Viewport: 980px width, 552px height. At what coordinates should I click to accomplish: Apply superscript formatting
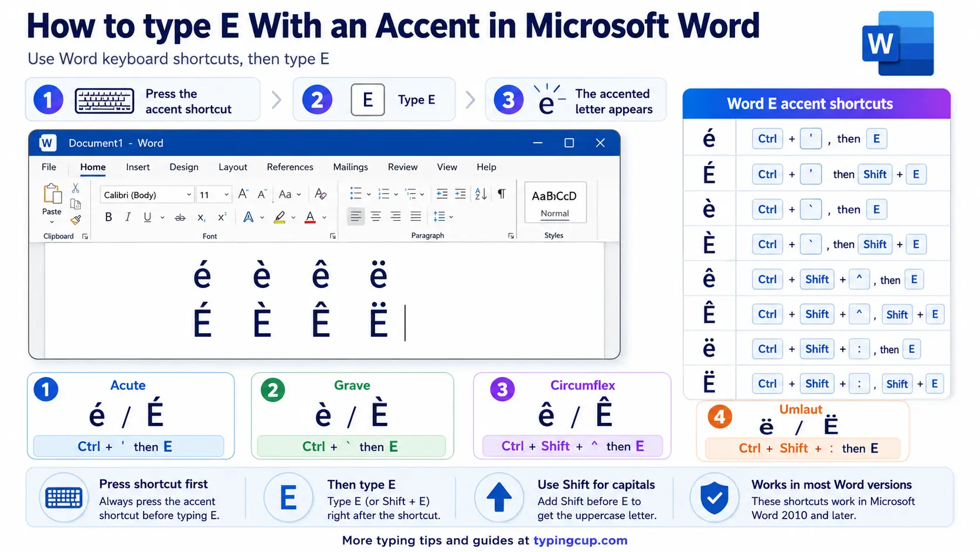222,218
